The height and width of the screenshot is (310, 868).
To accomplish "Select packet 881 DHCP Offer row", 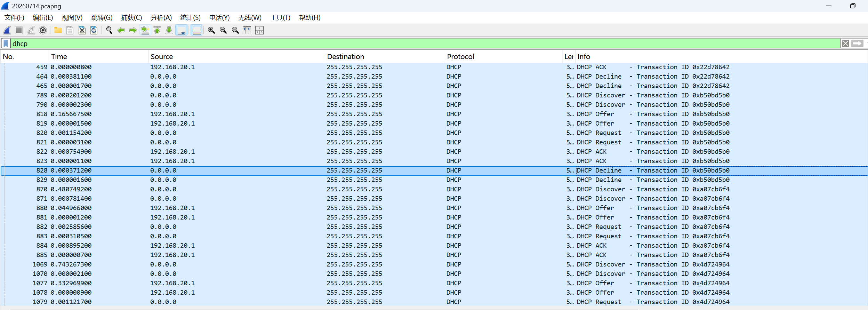I will [x=434, y=217].
